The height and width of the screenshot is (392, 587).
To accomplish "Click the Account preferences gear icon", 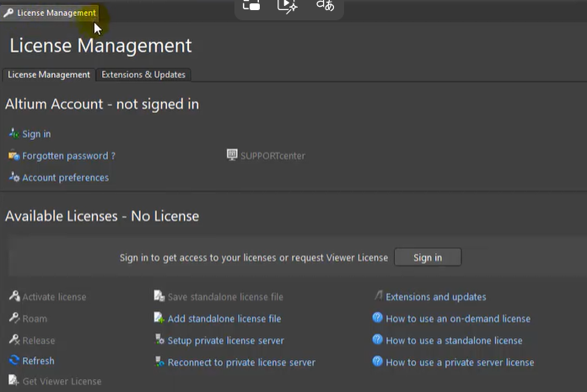I will 13,177.
